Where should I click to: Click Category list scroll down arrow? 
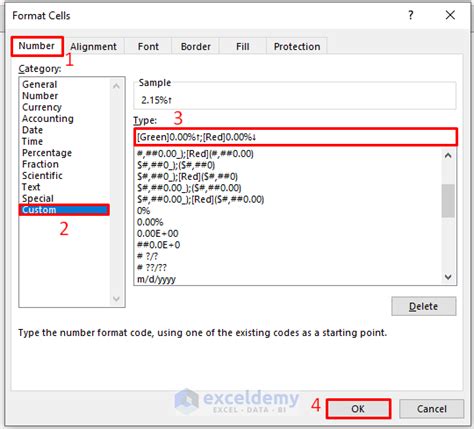pos(116,299)
